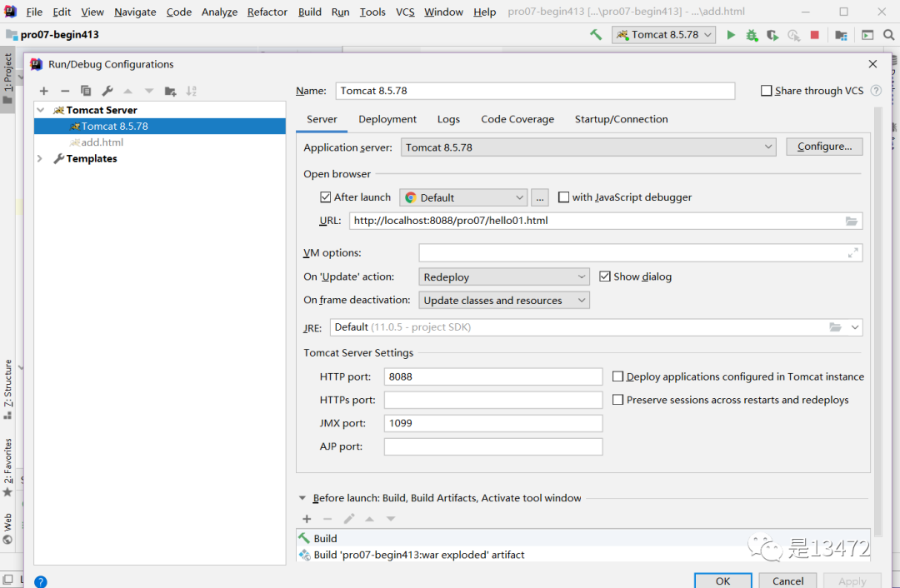Viewport: 900px width, 588px height.
Task: Click the HTTP port field
Action: pos(493,377)
